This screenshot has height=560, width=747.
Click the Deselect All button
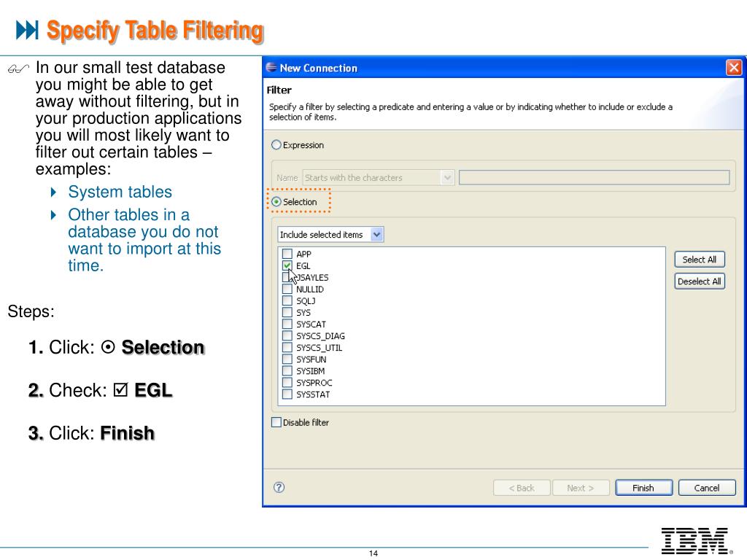pos(699,281)
